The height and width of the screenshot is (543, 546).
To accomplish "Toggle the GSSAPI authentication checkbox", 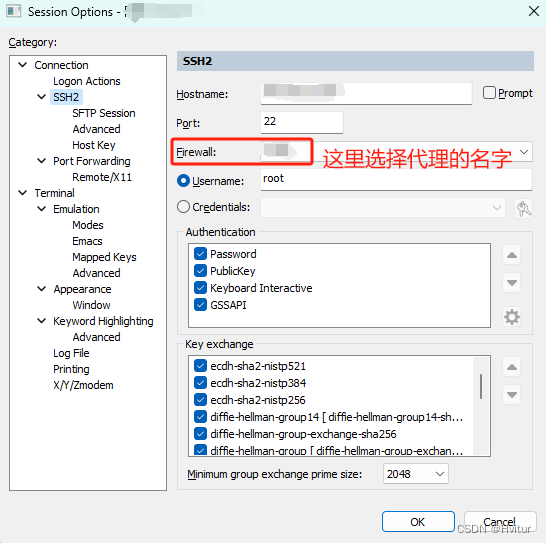I will click(x=200, y=305).
